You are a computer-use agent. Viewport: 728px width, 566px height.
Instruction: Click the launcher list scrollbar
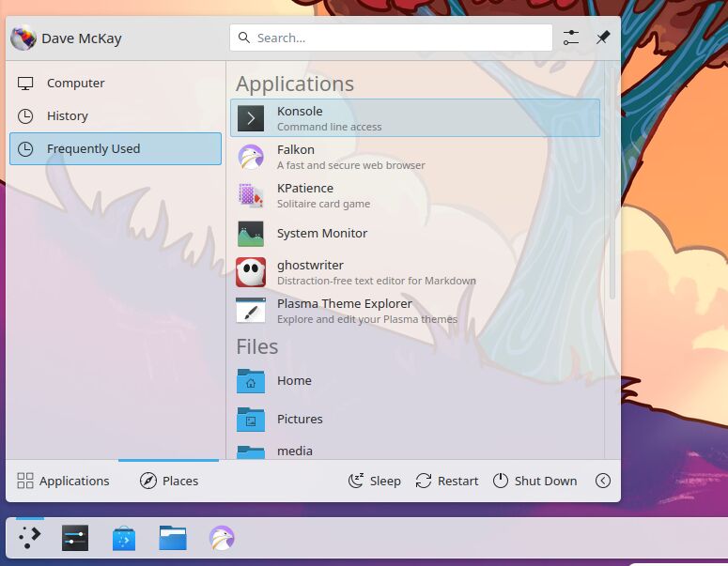coord(612,183)
